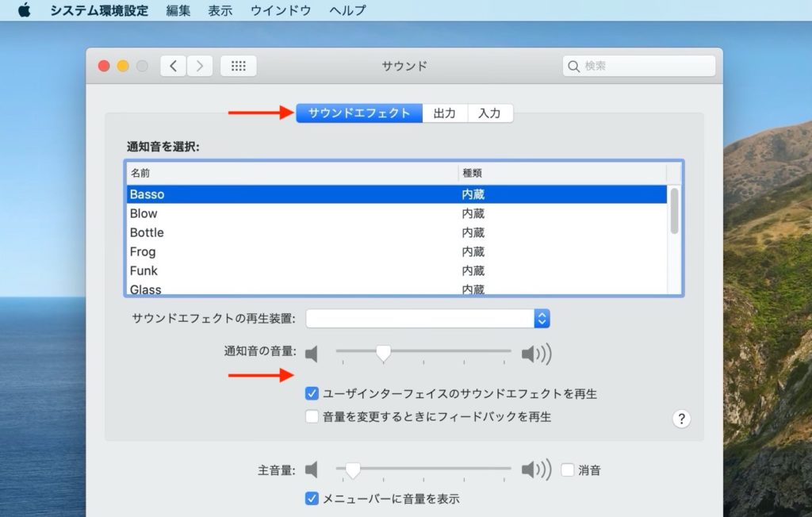This screenshot has height=517, width=812.
Task: Switch to the 出力 tab
Action: click(x=445, y=113)
